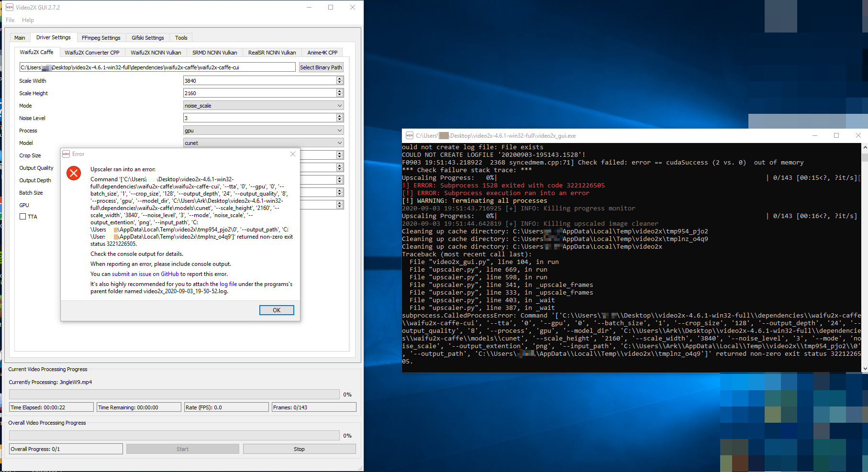Adjust the Scale Height stepper arrows
Image resolution: width=868 pixels, height=472 pixels.
[x=340, y=93]
